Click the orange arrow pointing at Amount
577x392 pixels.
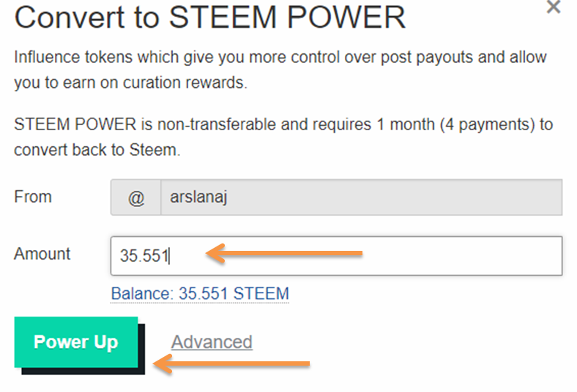pyautogui.click(x=284, y=254)
